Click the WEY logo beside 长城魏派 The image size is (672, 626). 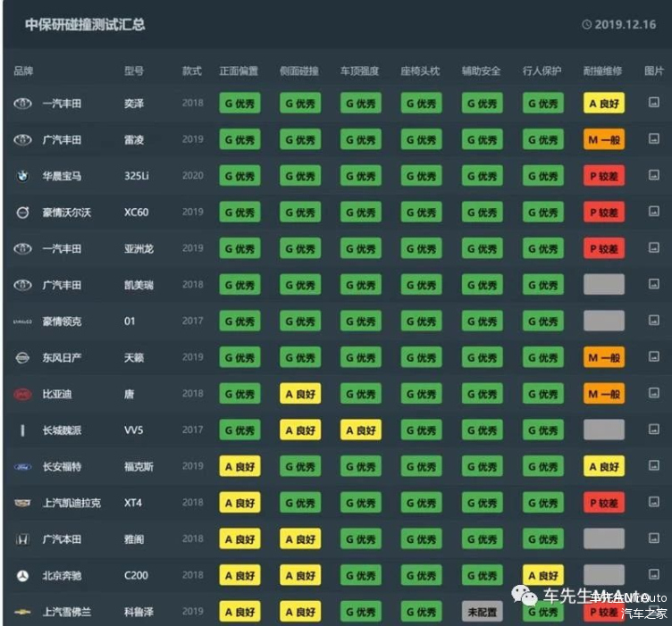click(x=22, y=430)
